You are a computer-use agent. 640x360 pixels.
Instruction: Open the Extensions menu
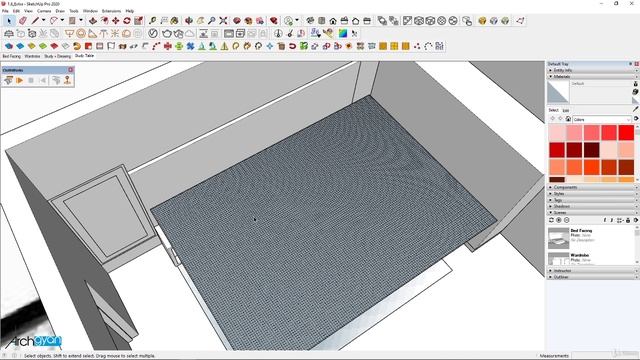tap(111, 11)
